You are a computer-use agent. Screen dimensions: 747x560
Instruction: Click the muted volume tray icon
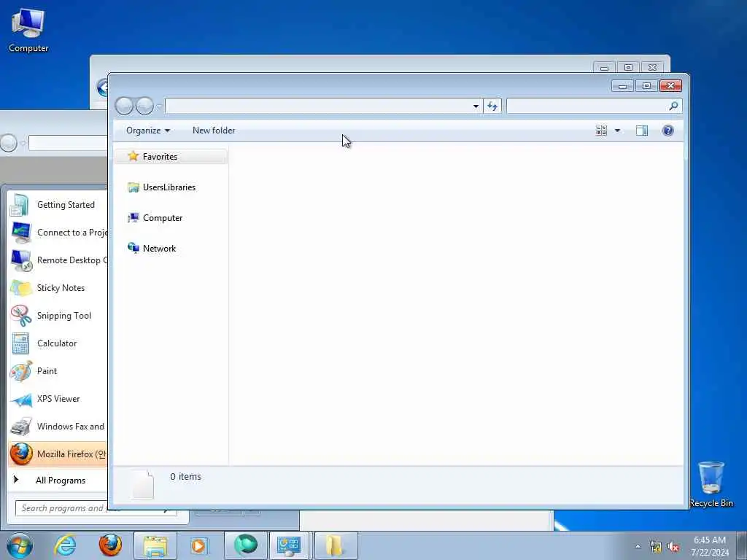(673, 547)
